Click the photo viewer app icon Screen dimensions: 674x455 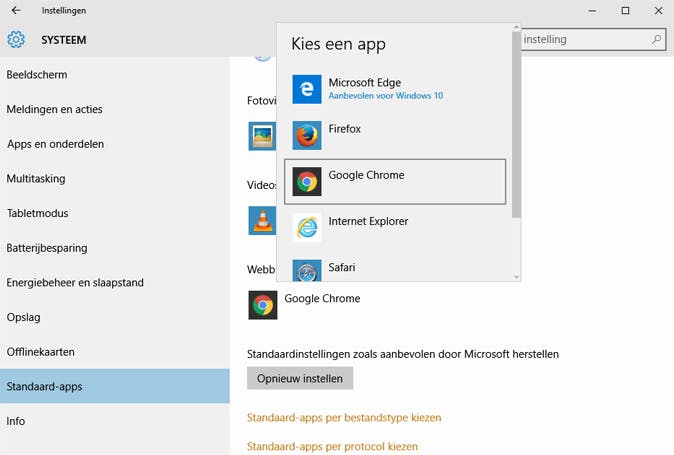click(262, 135)
